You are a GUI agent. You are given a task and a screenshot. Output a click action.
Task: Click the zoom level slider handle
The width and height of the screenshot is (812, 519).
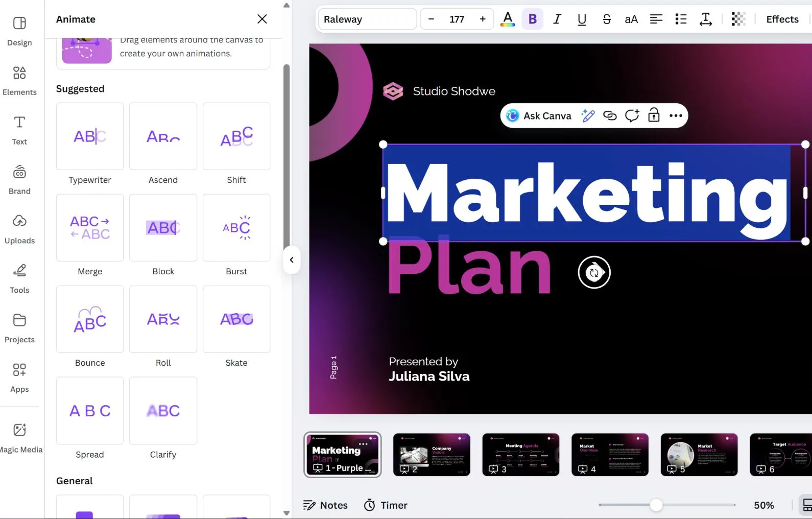click(x=656, y=505)
